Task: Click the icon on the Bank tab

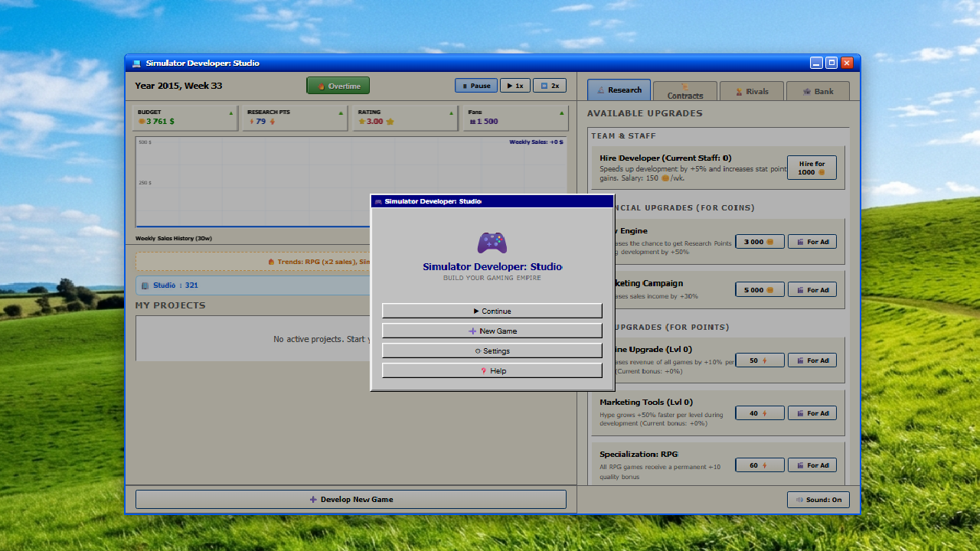Action: pos(807,91)
